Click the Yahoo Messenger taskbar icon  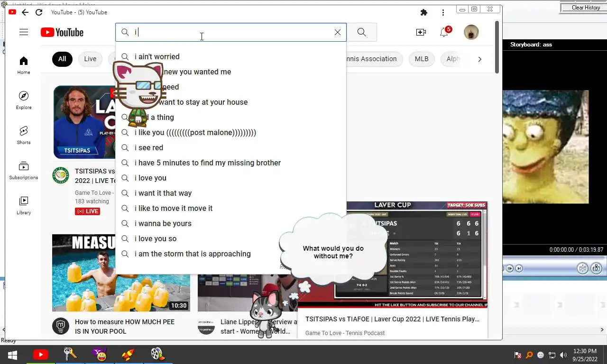99,355
